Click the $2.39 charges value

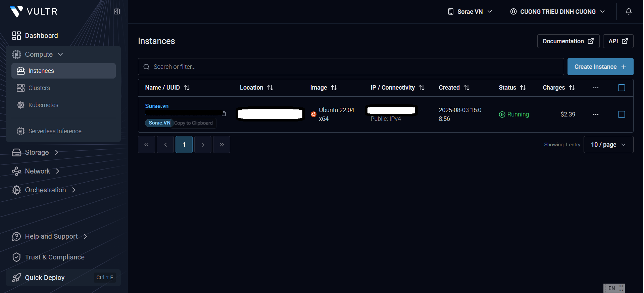[x=568, y=114]
